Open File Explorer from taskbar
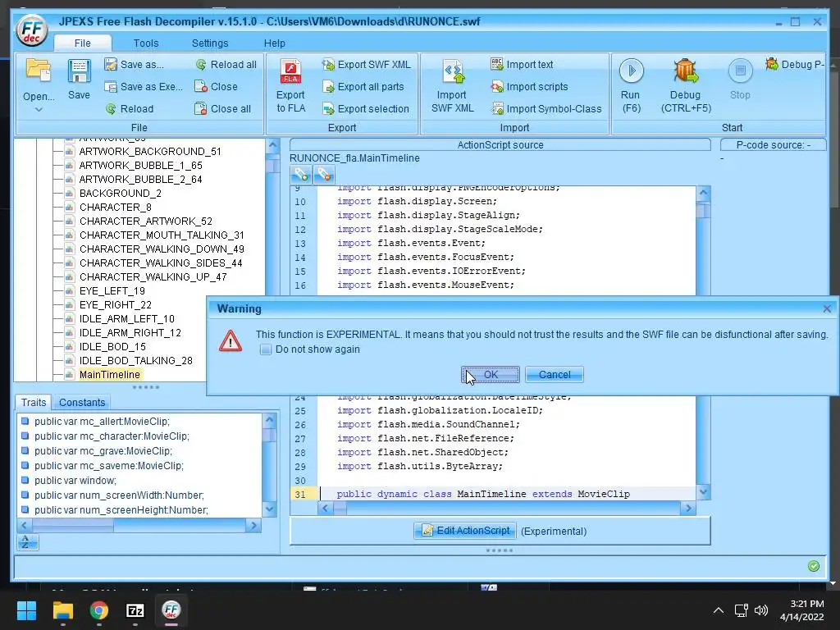Image resolution: width=840 pixels, height=630 pixels. [62, 610]
